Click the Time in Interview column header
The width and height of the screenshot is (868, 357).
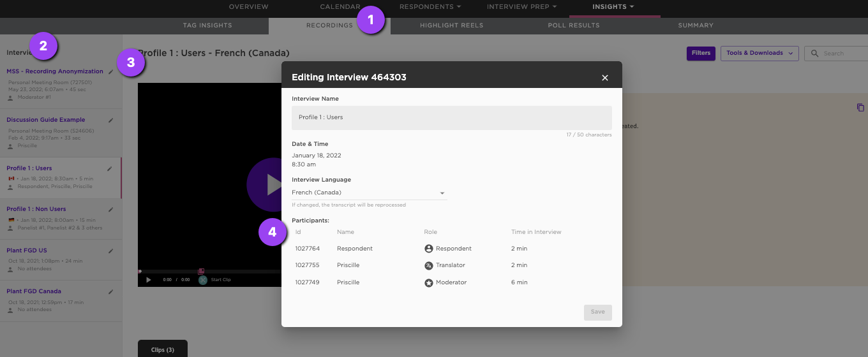pos(536,232)
